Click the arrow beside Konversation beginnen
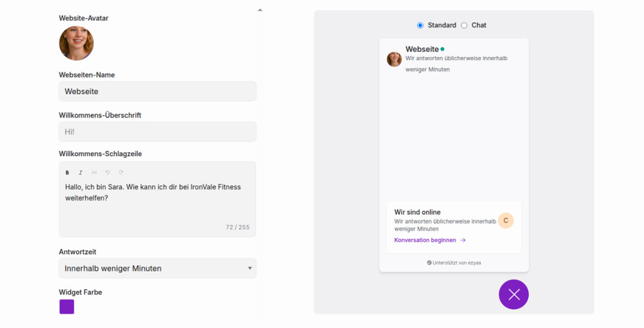Screen dimensions: 644x328 point(462,240)
